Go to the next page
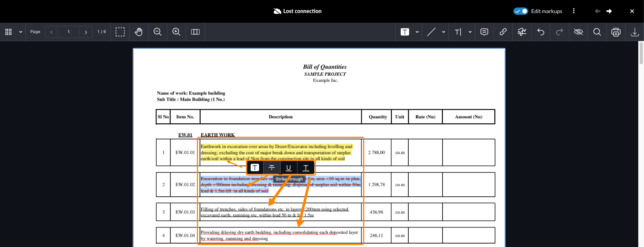 click(x=86, y=32)
